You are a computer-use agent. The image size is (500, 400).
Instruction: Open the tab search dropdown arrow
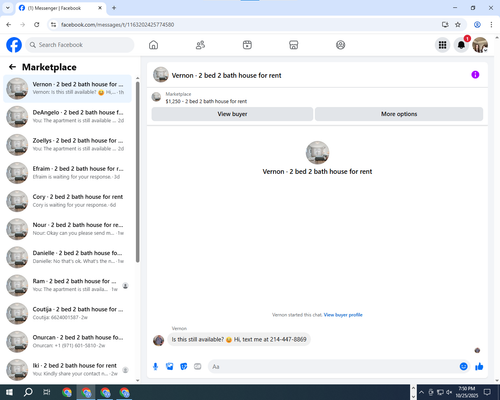8,8
